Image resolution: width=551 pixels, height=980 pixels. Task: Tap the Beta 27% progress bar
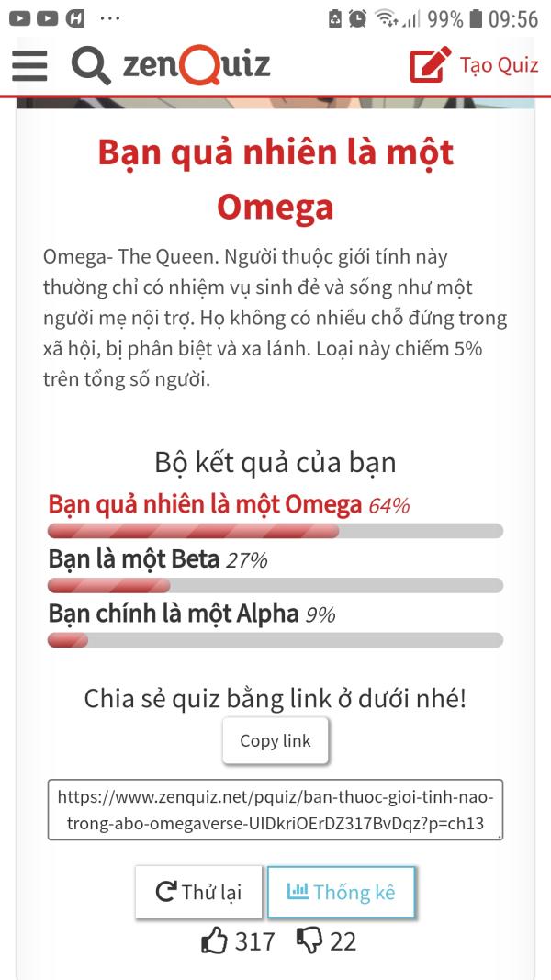pos(275,585)
